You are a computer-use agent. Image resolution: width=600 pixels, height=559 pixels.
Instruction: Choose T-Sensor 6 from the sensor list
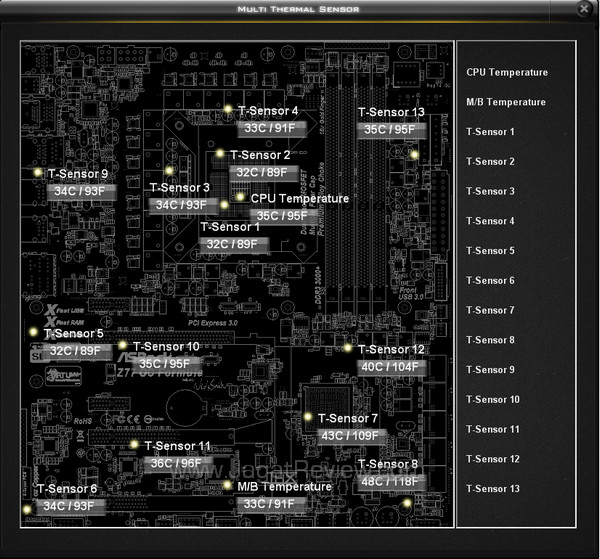click(490, 281)
